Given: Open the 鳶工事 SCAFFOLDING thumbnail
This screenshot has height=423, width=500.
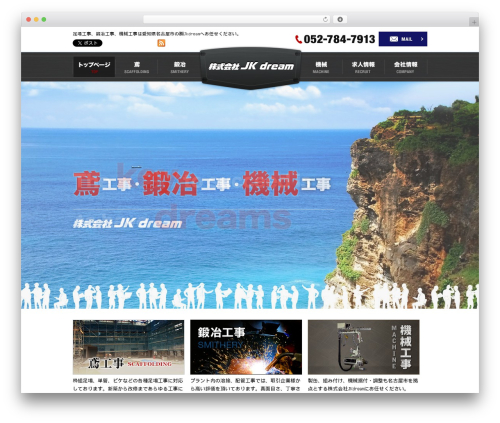Looking at the screenshot, I should point(128,347).
